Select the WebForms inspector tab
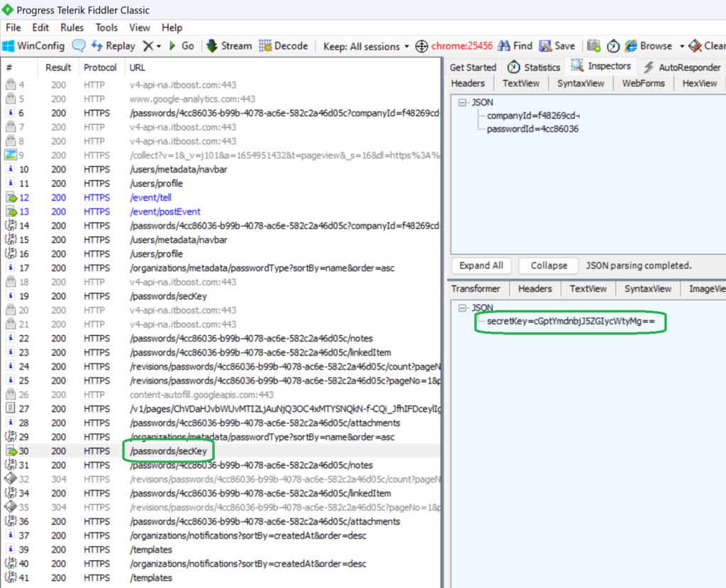The height and width of the screenshot is (588, 726). [643, 84]
